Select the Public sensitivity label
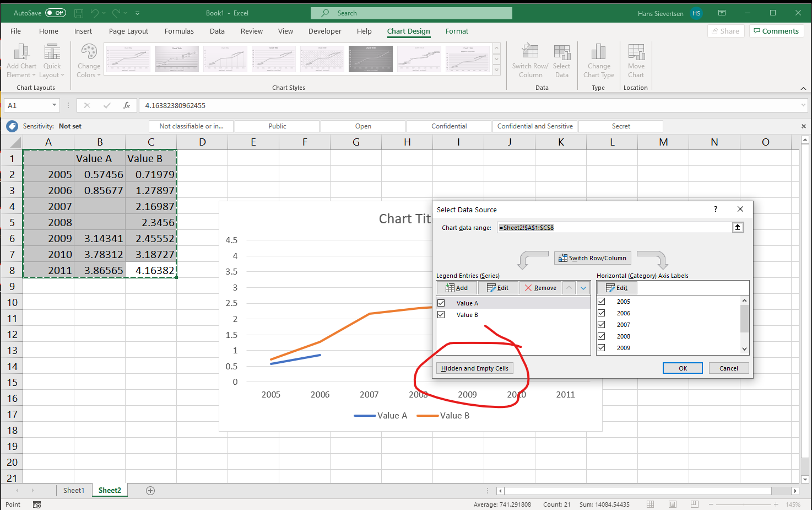 pyautogui.click(x=277, y=126)
